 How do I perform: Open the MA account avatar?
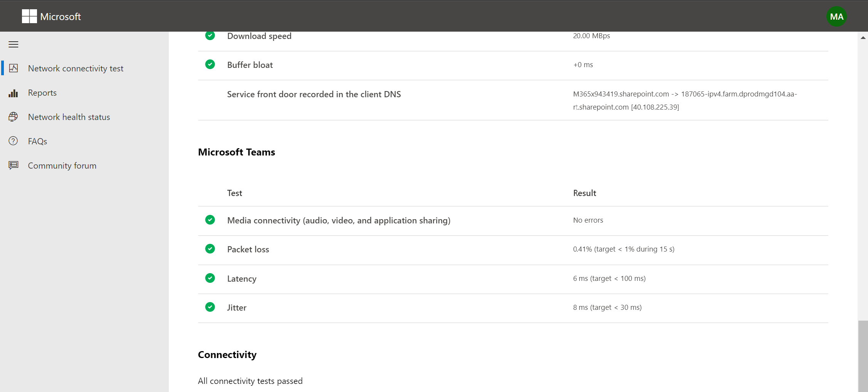tap(836, 17)
